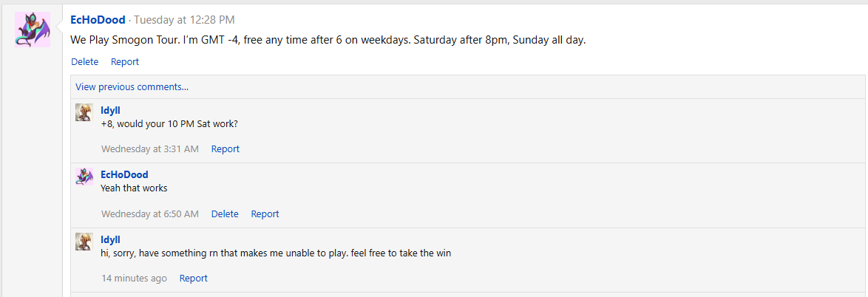Report Idyll's 'feel free to take the win' comment
The width and height of the screenshot is (868, 297).
[x=194, y=279]
